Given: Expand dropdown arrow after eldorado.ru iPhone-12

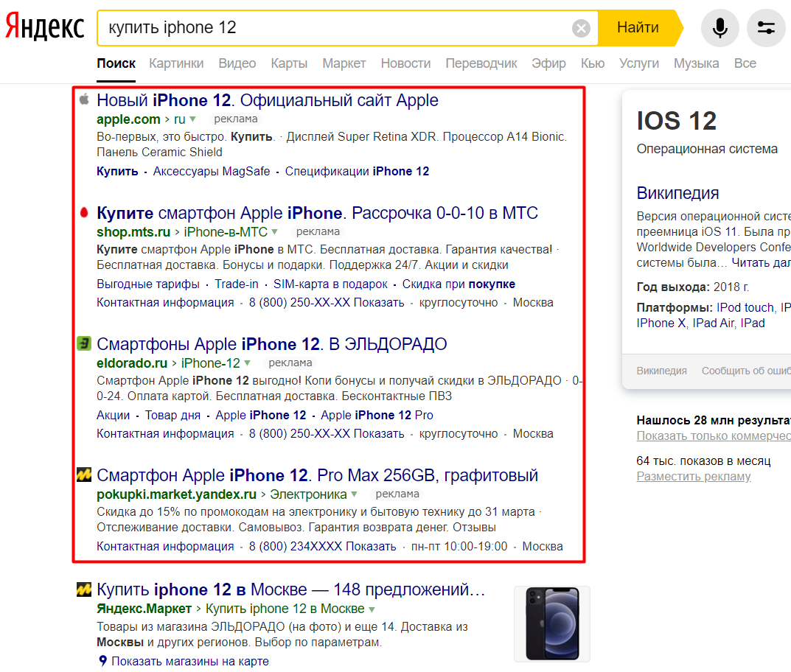Looking at the screenshot, I should point(247,363).
